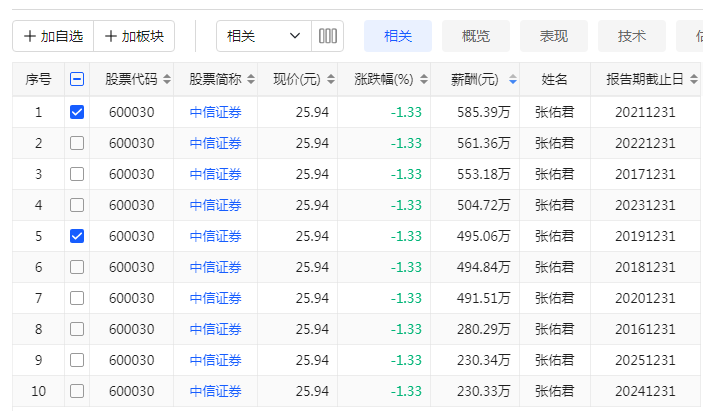Select salary value 491.51万
This screenshot has height=411, width=703.
(484, 298)
